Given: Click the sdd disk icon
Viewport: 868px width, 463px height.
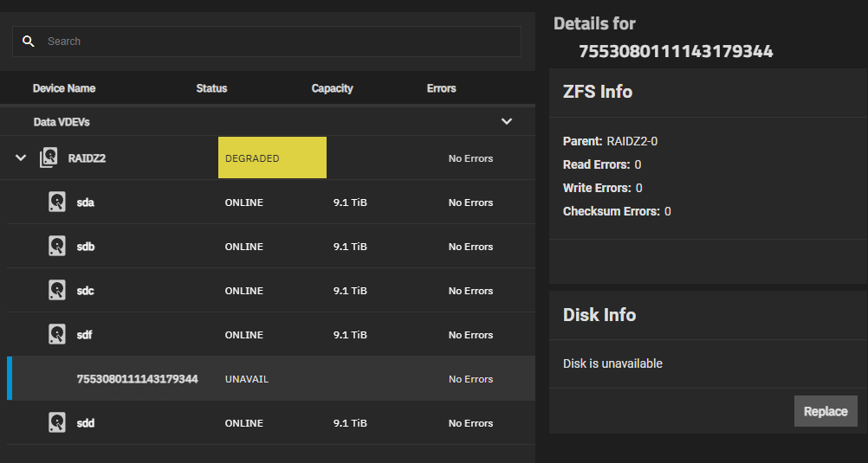Looking at the screenshot, I should [56, 422].
